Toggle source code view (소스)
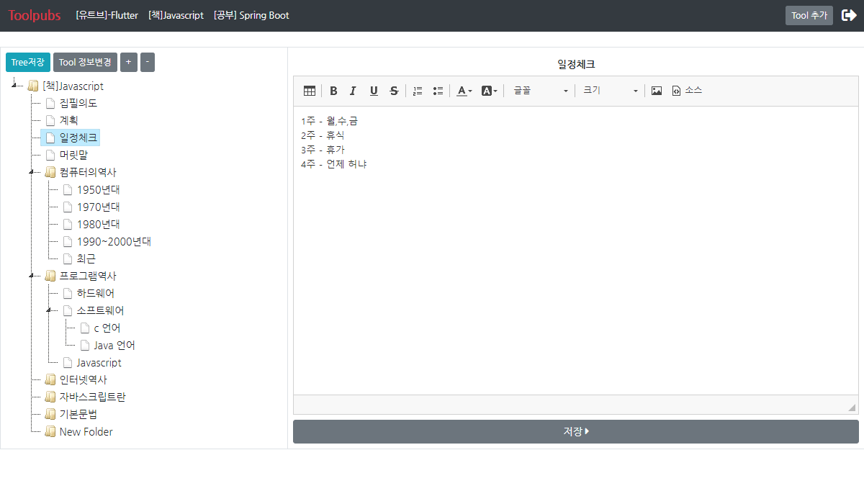Image resolution: width=864 pixels, height=504 pixels. pyautogui.click(x=687, y=91)
